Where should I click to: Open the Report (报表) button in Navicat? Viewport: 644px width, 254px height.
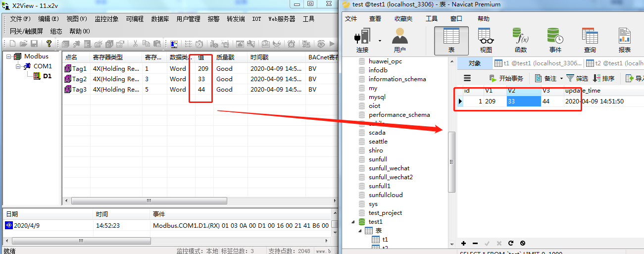pyautogui.click(x=624, y=40)
